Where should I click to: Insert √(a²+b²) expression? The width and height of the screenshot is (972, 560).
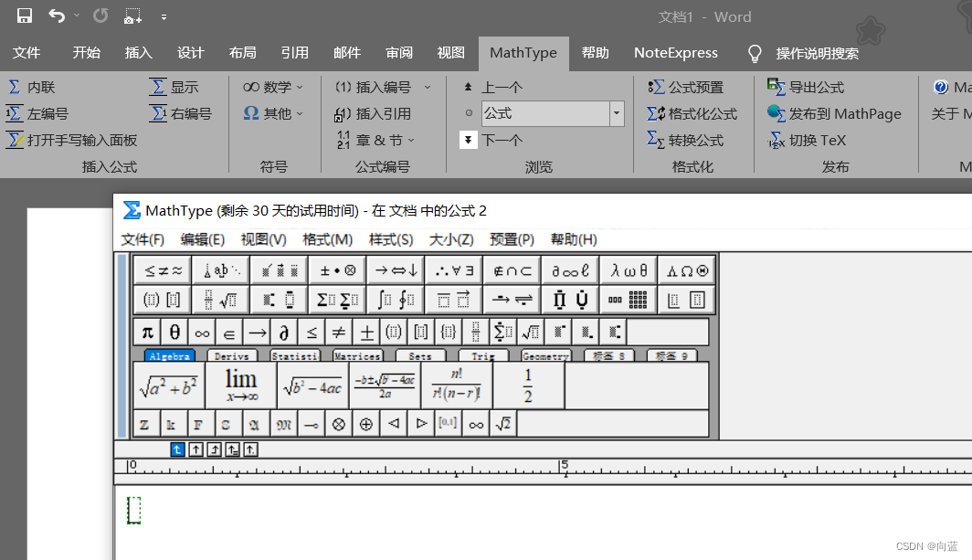pyautogui.click(x=169, y=386)
